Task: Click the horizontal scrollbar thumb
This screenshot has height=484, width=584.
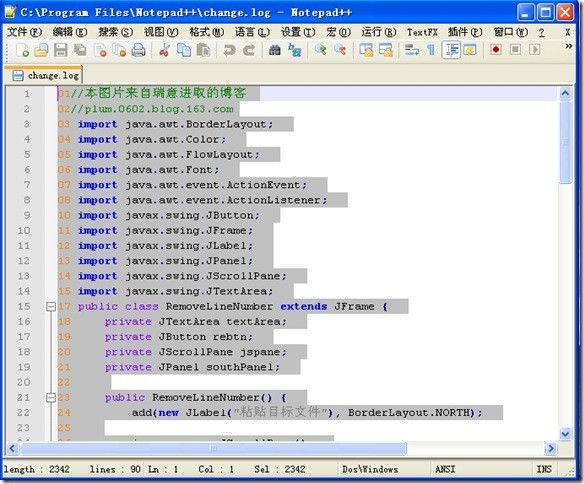Action: click(213, 448)
